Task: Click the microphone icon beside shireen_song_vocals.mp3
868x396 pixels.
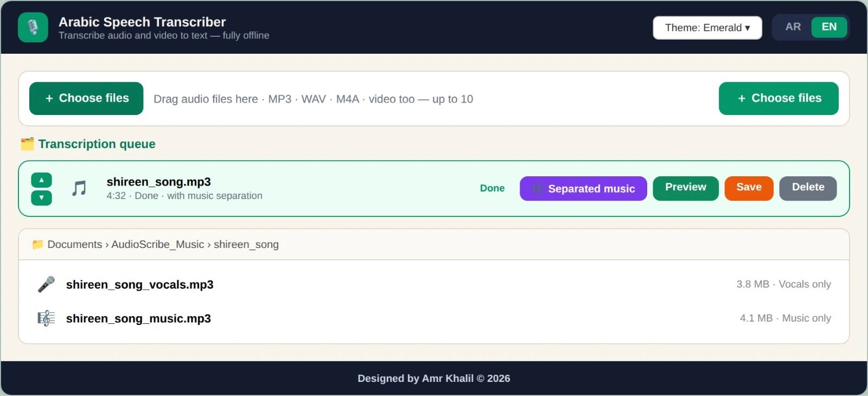Action: pyautogui.click(x=46, y=284)
